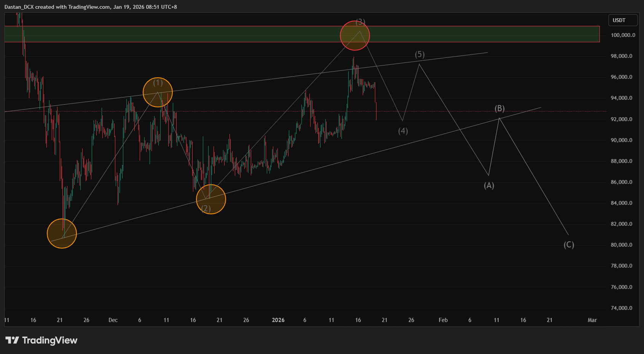Click the 100,000.0 price axis label

(x=623, y=35)
